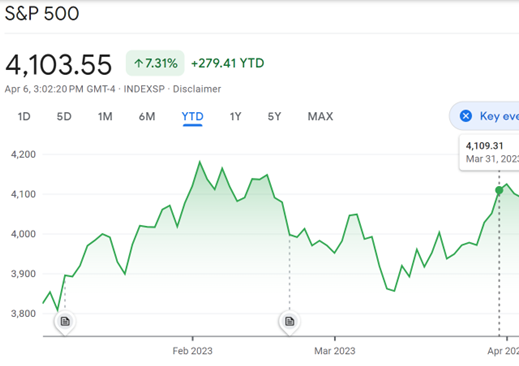Click the Mar 2023 axis label

click(335, 351)
